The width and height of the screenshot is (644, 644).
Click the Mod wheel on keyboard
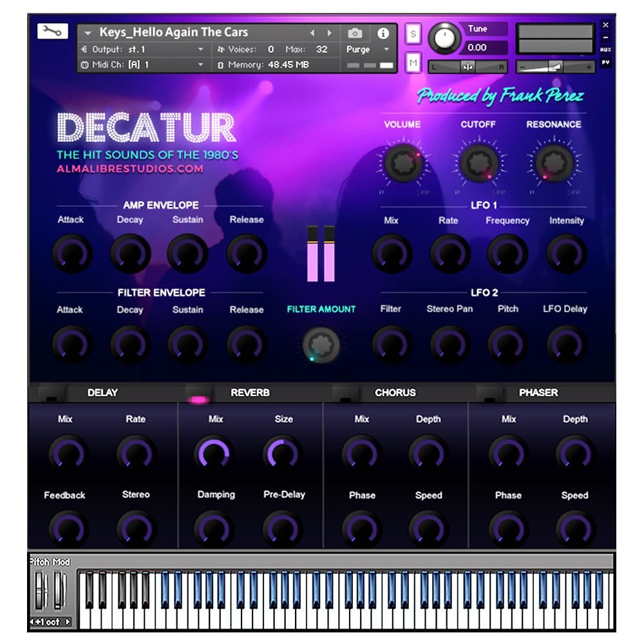[60, 590]
